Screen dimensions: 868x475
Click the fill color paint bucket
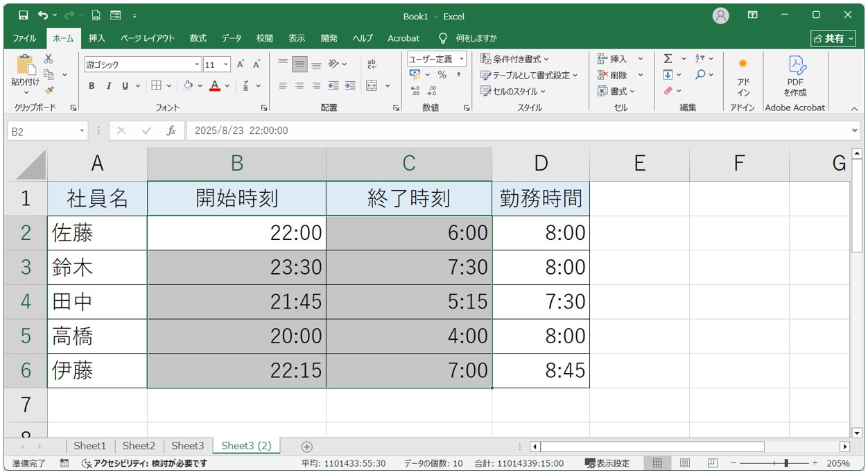click(x=188, y=86)
